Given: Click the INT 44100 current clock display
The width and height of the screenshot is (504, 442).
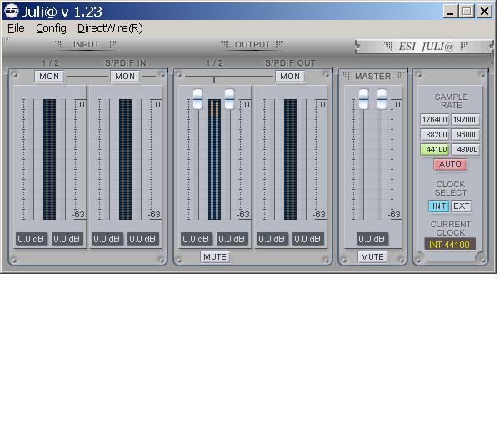Looking at the screenshot, I should click(450, 245).
